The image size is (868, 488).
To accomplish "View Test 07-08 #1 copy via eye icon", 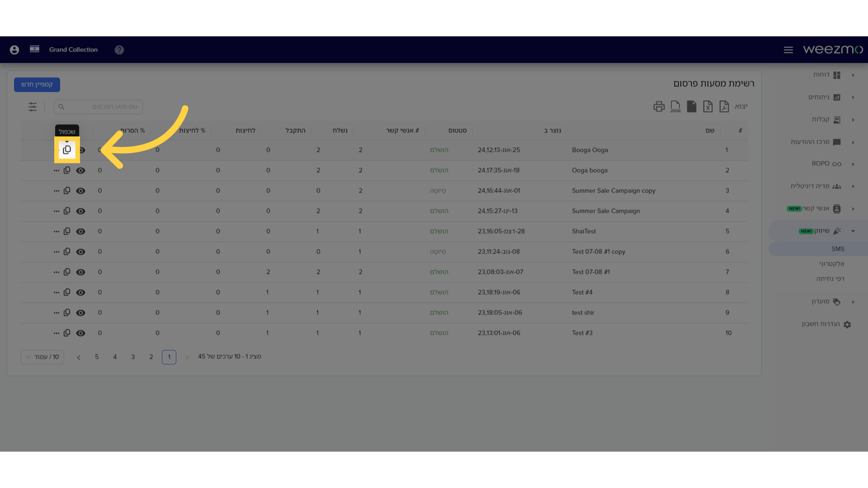I will coord(80,252).
